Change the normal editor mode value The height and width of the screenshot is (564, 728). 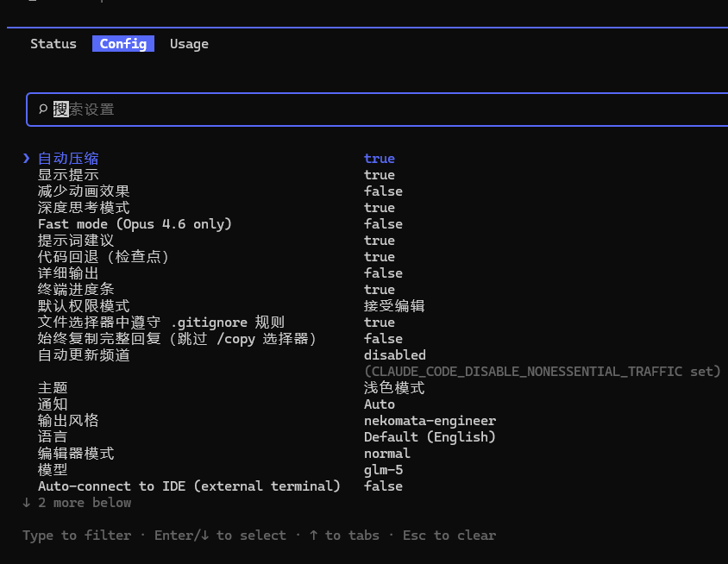[x=386, y=454]
